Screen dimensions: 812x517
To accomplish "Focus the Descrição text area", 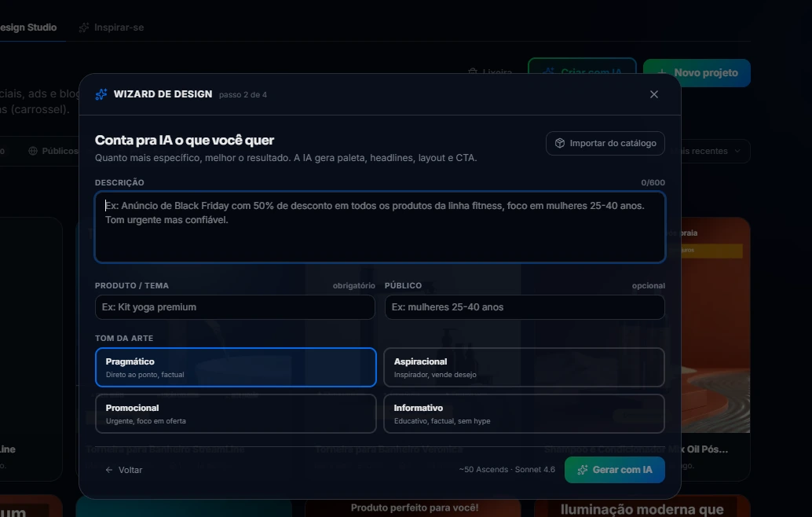I will click(x=380, y=227).
